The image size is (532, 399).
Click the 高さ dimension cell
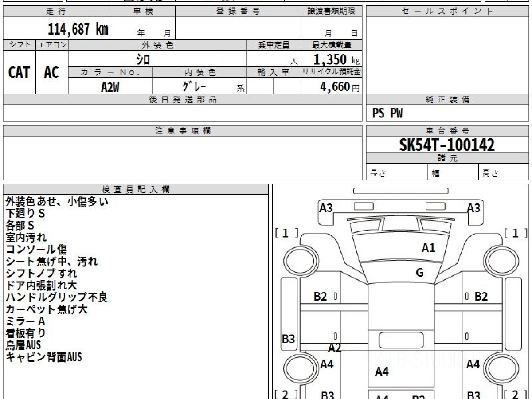click(504, 172)
